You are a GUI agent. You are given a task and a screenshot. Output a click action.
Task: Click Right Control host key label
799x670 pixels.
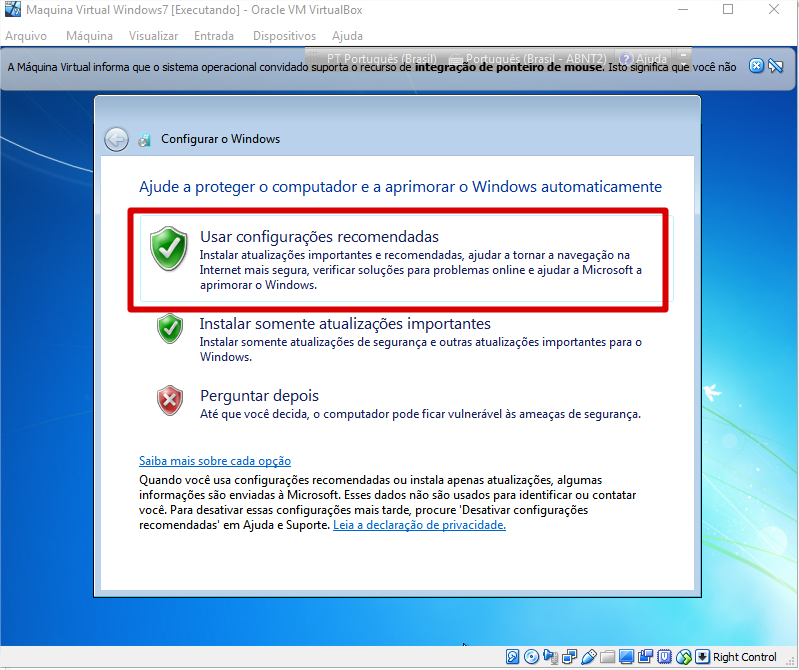coord(744,657)
